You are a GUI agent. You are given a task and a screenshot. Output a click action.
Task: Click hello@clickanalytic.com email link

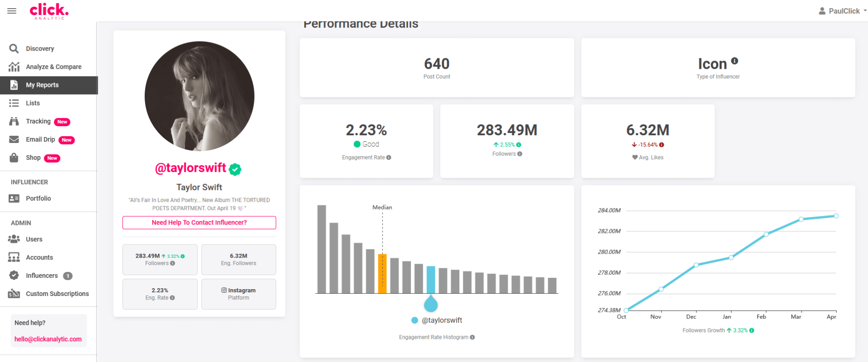pyautogui.click(x=48, y=339)
